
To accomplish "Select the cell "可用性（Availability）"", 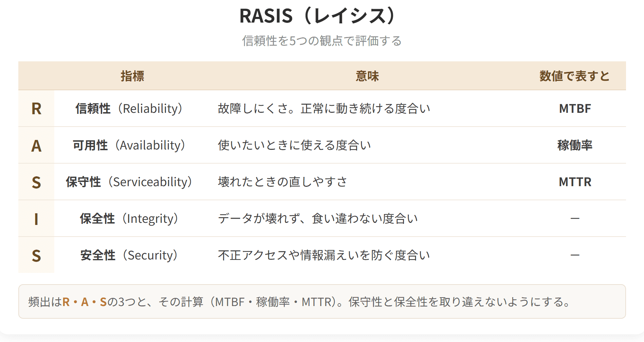I will (133, 145).
